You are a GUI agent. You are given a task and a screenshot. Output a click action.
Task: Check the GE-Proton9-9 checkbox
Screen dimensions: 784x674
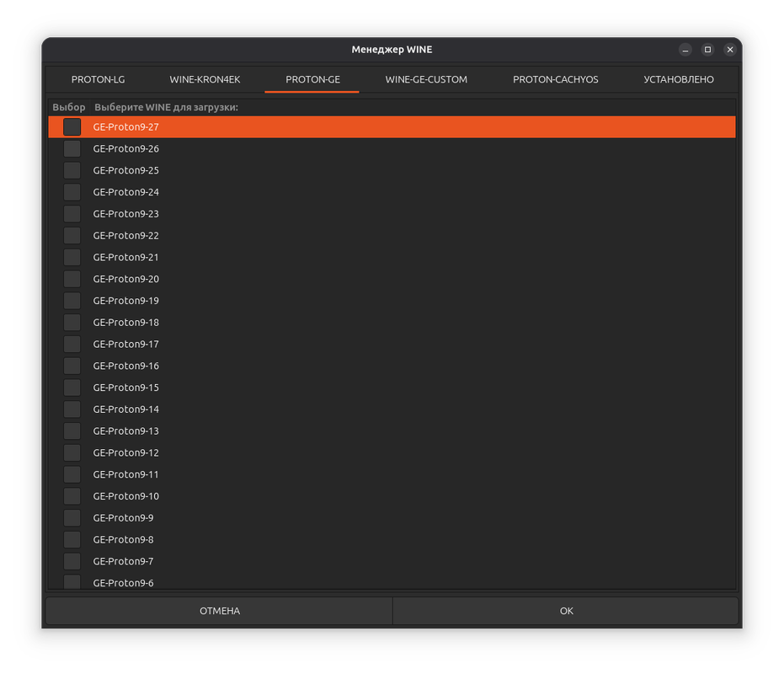(x=72, y=518)
